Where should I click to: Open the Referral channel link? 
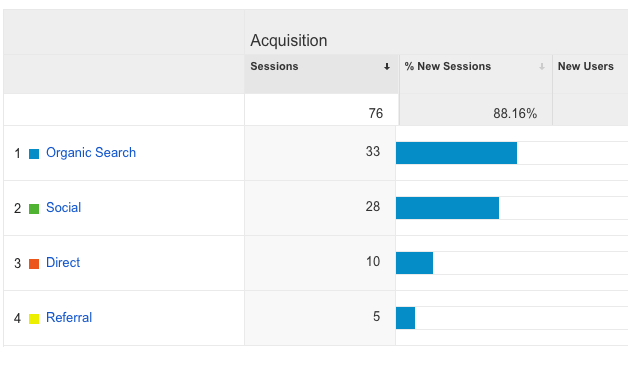(69, 317)
